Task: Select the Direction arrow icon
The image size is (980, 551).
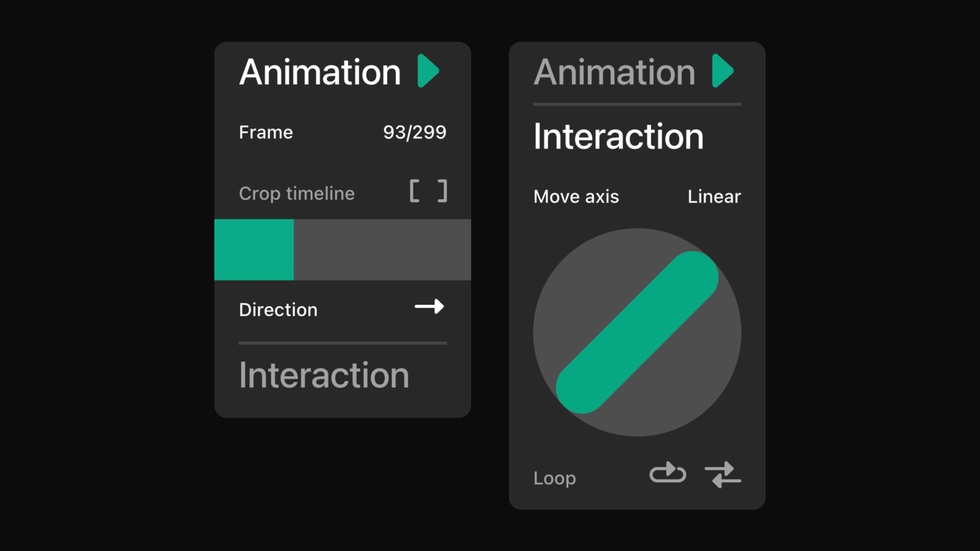Action: [x=430, y=307]
